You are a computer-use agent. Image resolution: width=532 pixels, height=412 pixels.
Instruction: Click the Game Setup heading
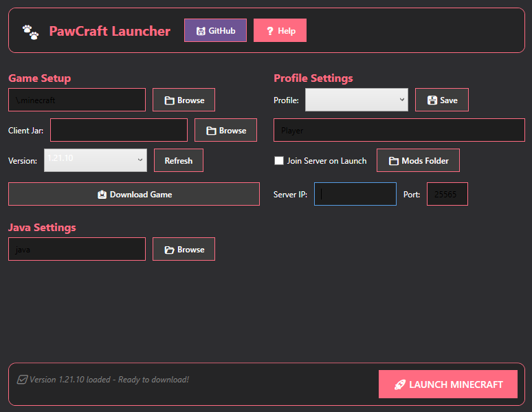coord(40,78)
